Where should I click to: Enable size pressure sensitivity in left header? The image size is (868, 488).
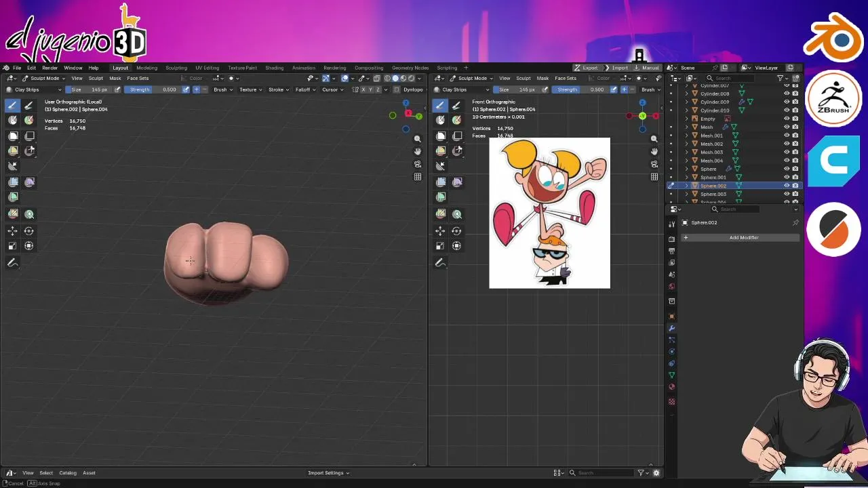tap(117, 89)
